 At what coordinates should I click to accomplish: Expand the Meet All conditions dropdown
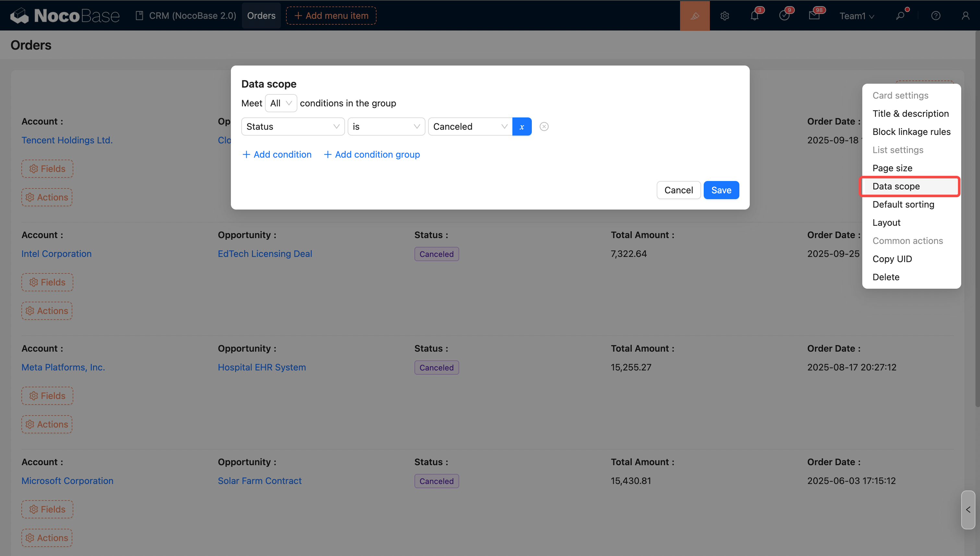click(x=281, y=103)
